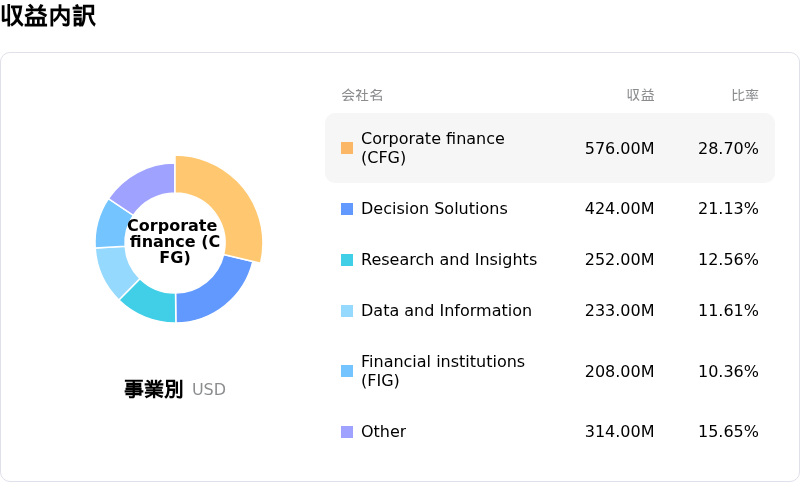Click the orange Corporate finance legend swatch
The height and width of the screenshot is (482, 800).
pos(347,148)
